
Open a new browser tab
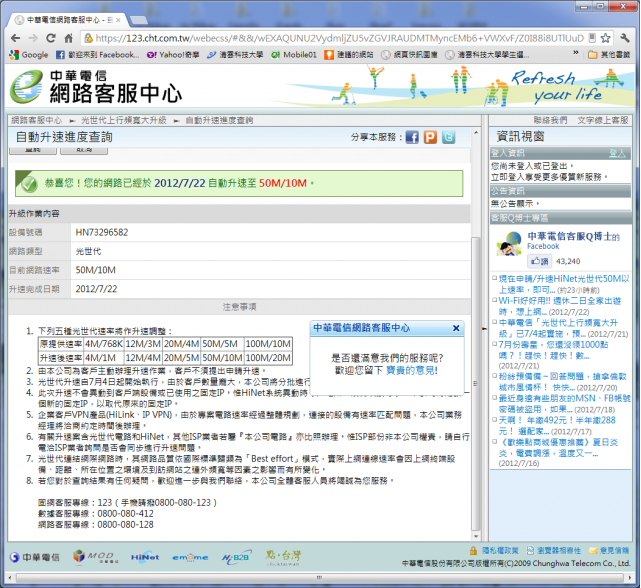click(x=139, y=20)
